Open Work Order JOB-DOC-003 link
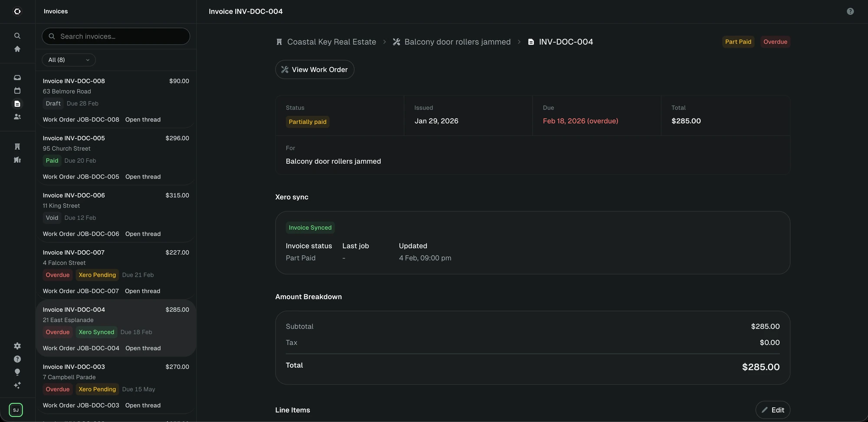 coord(81,406)
